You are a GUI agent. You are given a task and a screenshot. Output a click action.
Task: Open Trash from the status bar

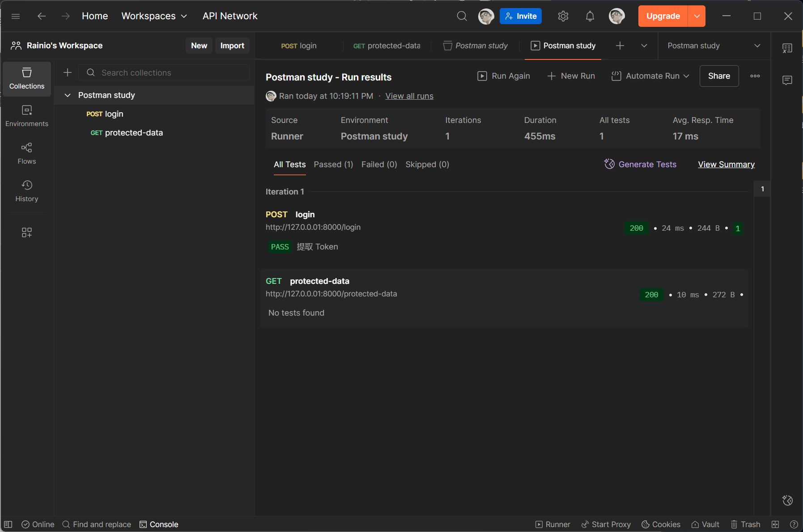[746, 524]
